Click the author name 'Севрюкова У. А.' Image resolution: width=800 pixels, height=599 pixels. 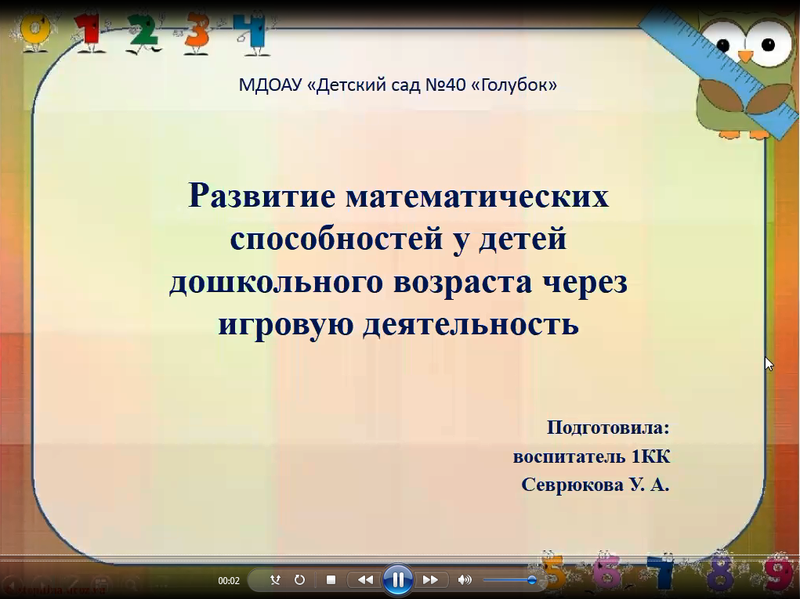click(594, 486)
